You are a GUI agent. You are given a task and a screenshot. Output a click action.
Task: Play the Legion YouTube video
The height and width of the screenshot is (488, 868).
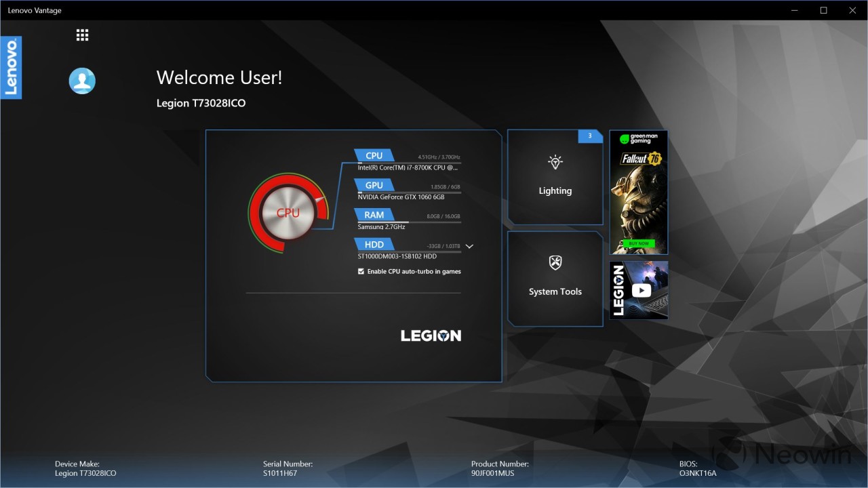pyautogui.click(x=641, y=290)
